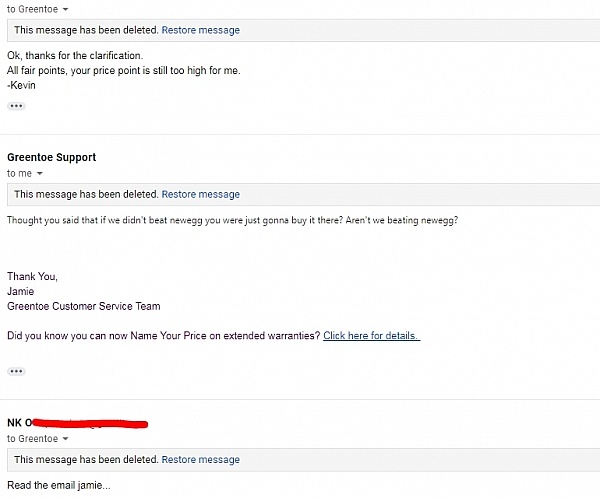The image size is (600, 498).
Task: Expand "to Greentoe" details under the NK sender
Action: click(x=65, y=439)
